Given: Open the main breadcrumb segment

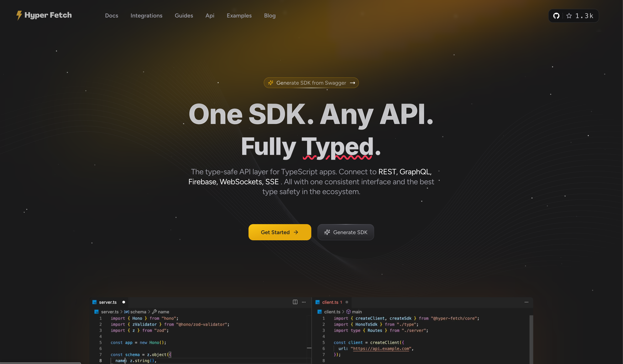Looking at the screenshot, I should click(357, 312).
